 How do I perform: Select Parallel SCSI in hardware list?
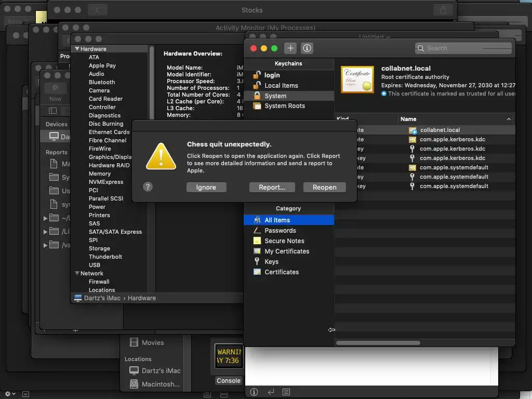coord(106,198)
